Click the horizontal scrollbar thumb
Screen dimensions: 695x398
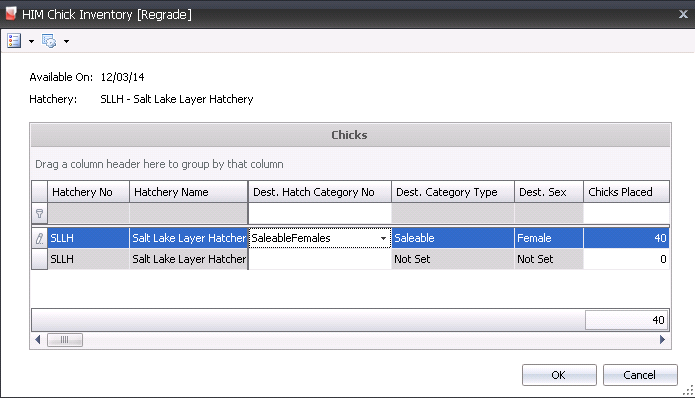tap(65, 340)
